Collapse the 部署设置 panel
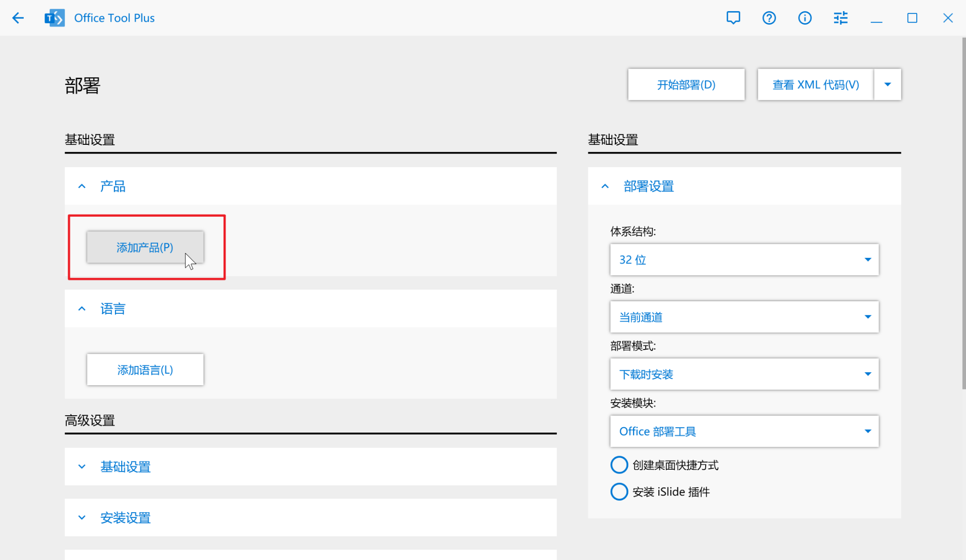 (x=744, y=186)
